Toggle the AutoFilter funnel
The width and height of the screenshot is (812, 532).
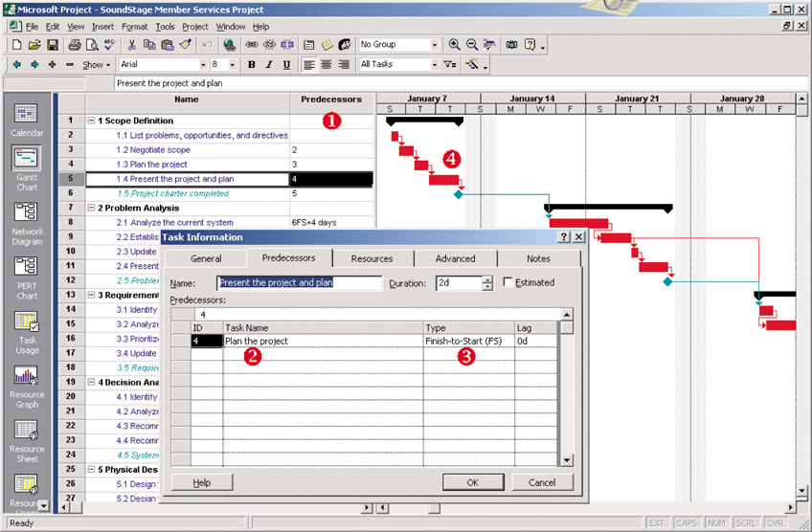[x=450, y=65]
